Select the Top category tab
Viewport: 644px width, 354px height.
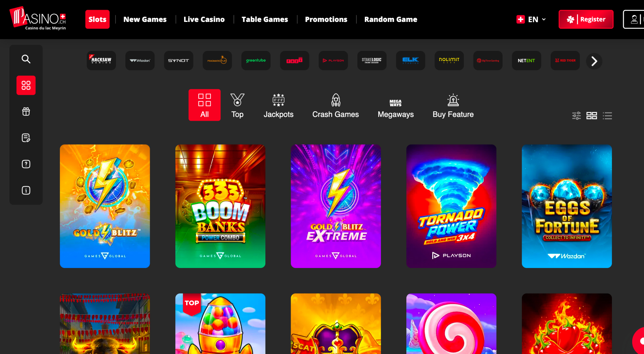click(x=237, y=106)
